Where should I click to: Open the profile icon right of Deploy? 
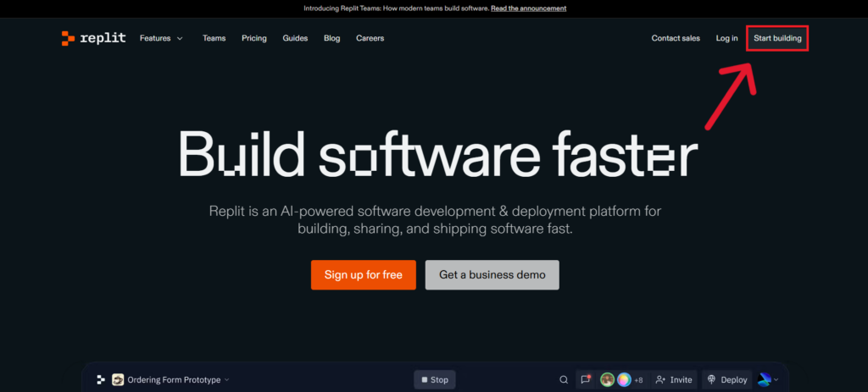pos(764,379)
